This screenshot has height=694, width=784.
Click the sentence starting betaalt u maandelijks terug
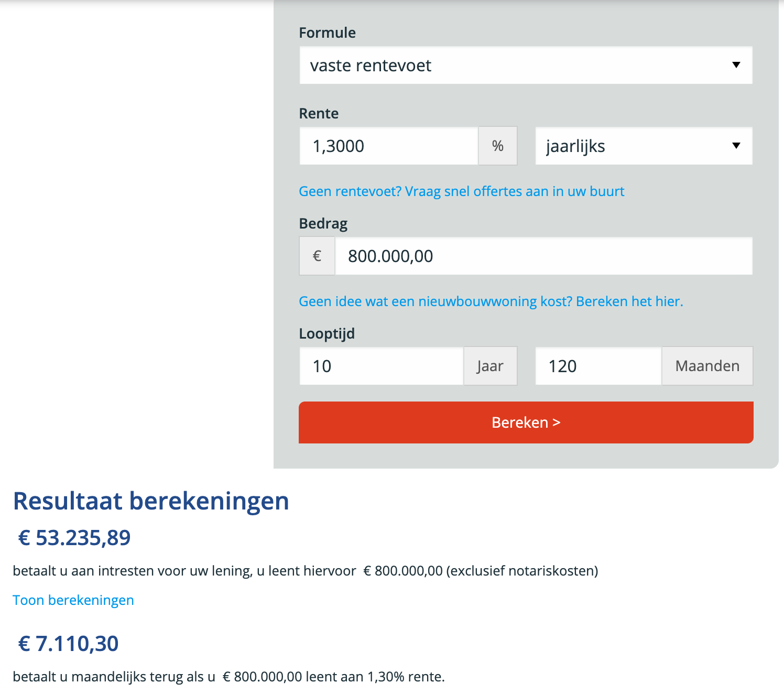tap(228, 677)
